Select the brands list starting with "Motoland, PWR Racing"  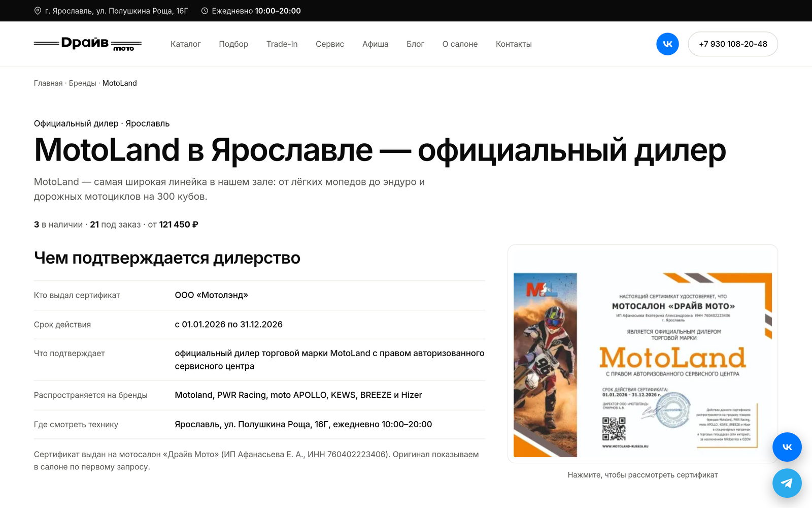tap(298, 395)
